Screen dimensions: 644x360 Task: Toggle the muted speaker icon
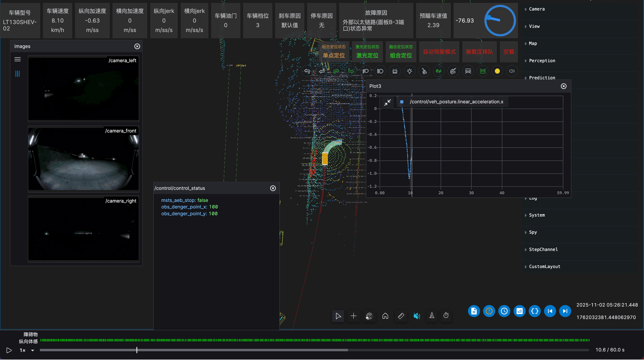click(416, 316)
